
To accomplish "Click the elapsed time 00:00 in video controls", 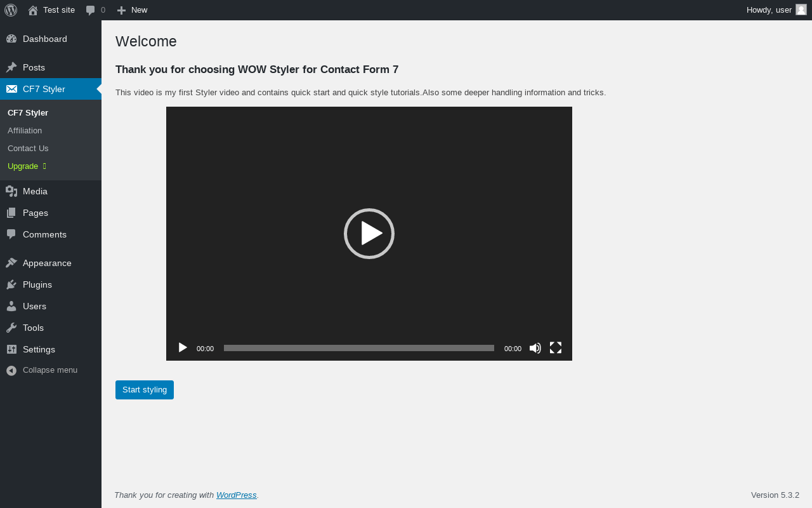I will tap(205, 349).
